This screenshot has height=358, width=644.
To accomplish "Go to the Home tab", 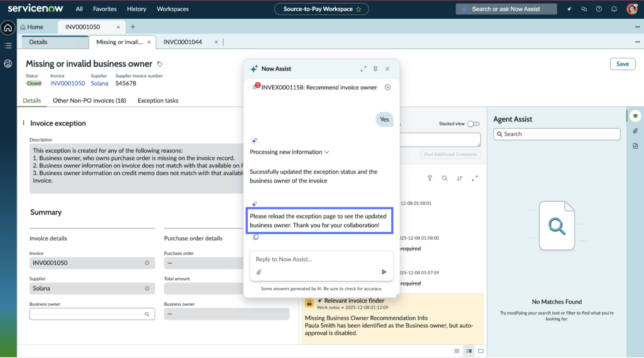I will [31, 27].
